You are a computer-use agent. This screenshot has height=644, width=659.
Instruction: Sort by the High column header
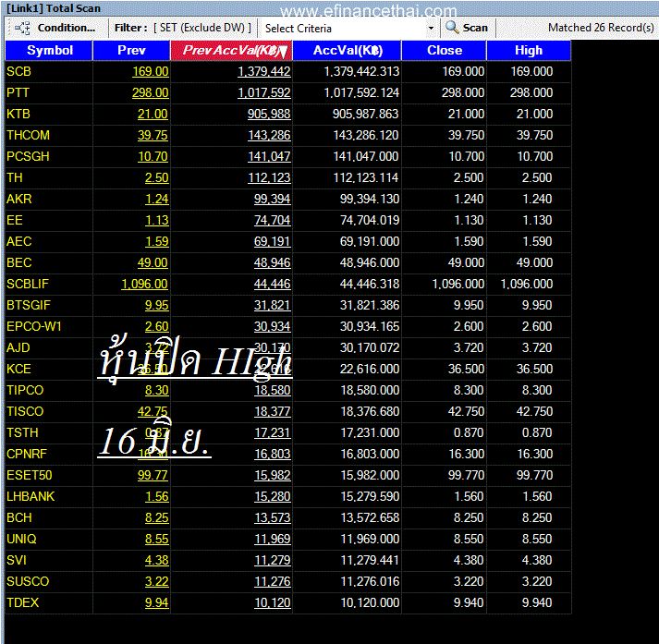point(529,51)
